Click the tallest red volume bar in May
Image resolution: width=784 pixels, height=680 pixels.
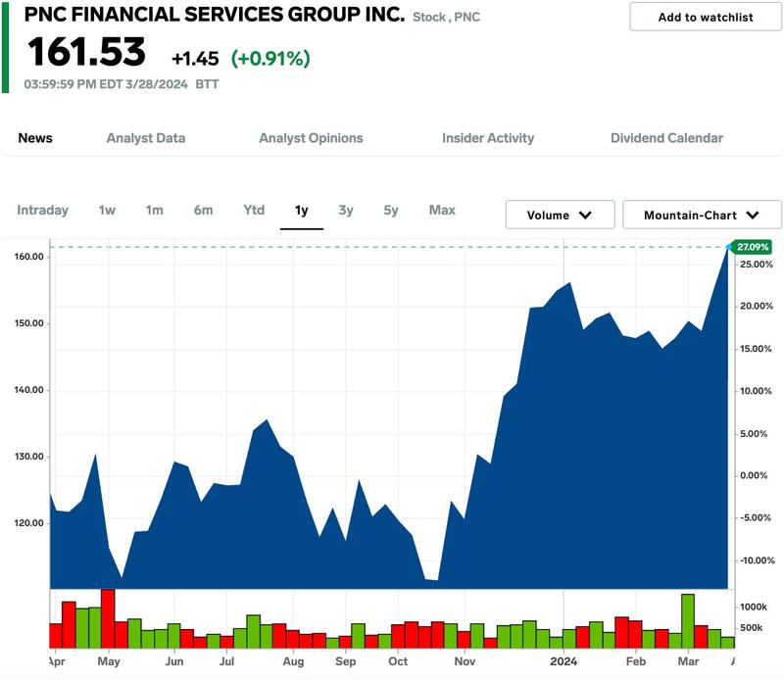108,618
